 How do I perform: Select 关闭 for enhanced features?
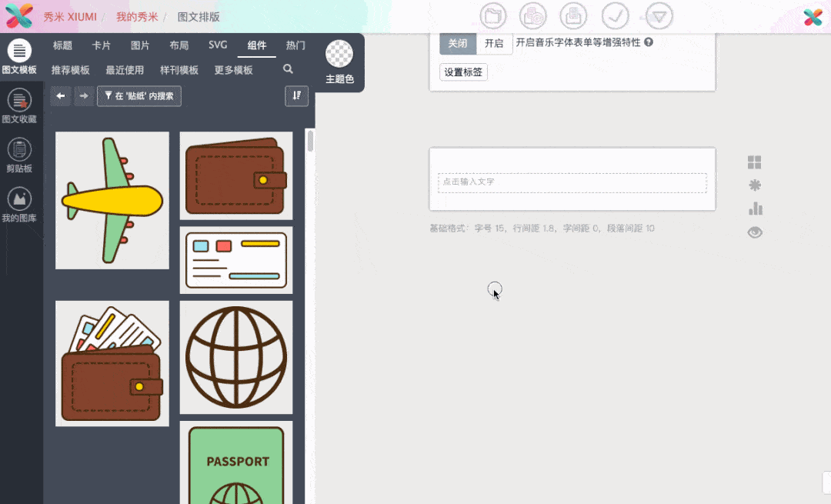[458, 43]
